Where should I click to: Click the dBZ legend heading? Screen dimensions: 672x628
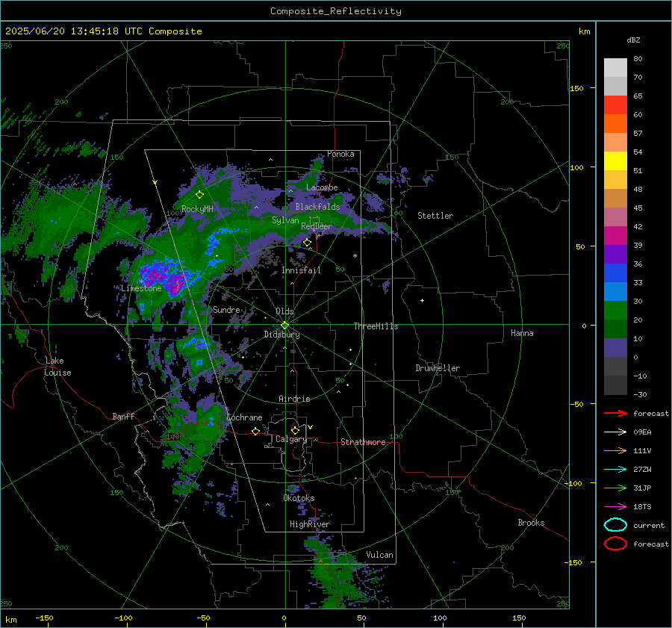tap(633, 40)
